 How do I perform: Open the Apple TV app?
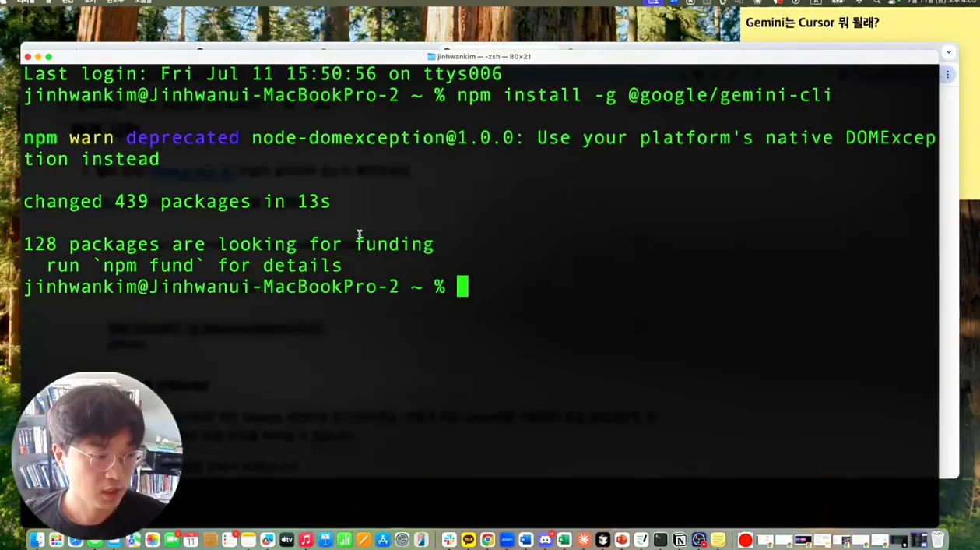286,540
